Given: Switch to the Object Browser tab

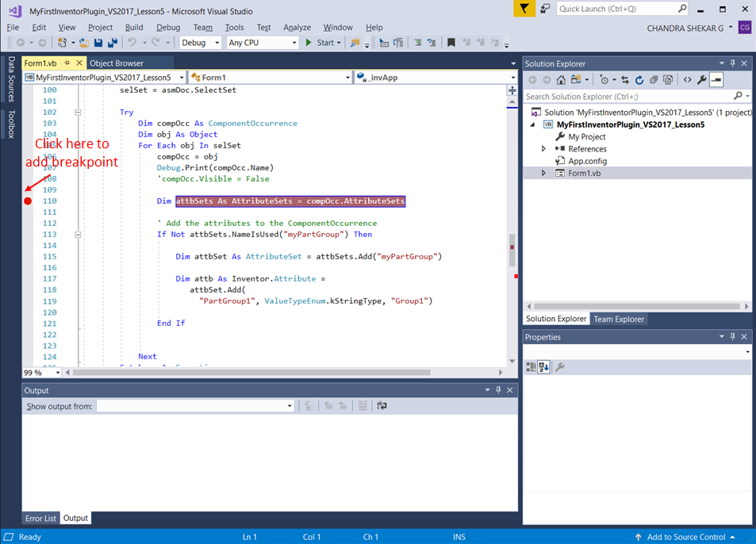Looking at the screenshot, I should [117, 63].
